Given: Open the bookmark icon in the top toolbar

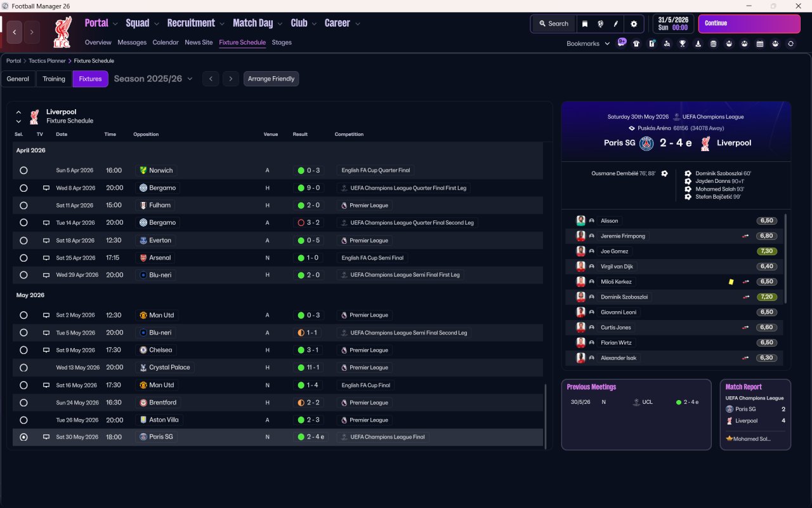Looking at the screenshot, I should click(585, 23).
